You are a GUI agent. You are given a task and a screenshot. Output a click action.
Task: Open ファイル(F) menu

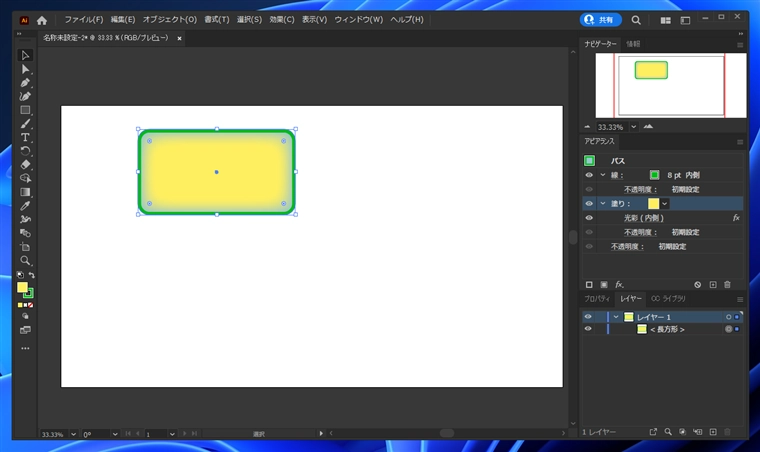pos(84,20)
